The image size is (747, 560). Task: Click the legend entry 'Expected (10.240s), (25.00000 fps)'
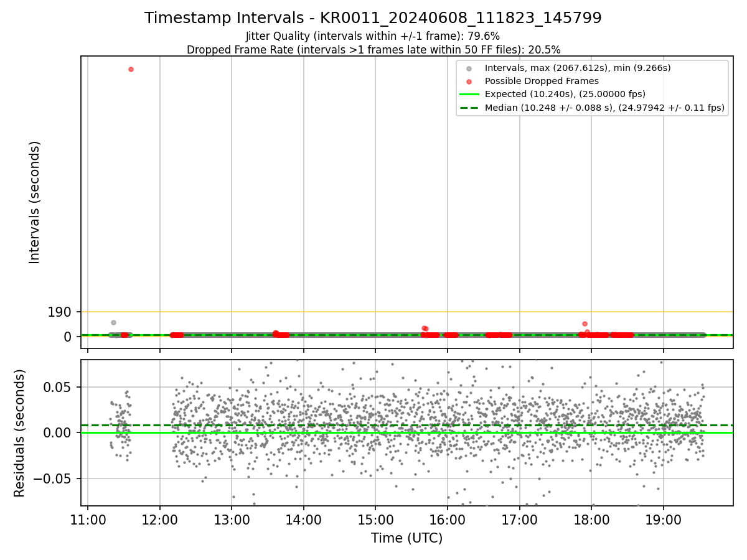point(565,94)
